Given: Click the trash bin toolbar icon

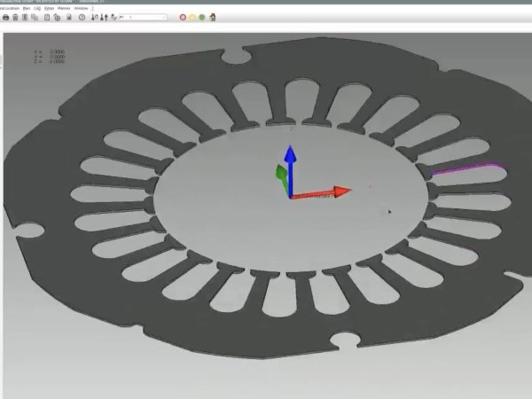Looking at the screenshot, I should 15,17.
